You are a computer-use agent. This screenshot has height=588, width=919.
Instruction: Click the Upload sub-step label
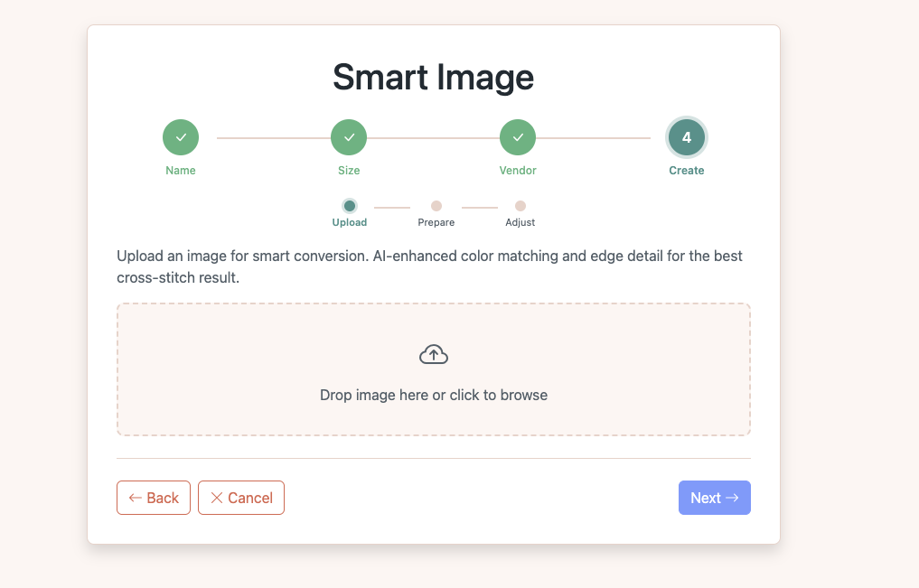click(x=349, y=221)
